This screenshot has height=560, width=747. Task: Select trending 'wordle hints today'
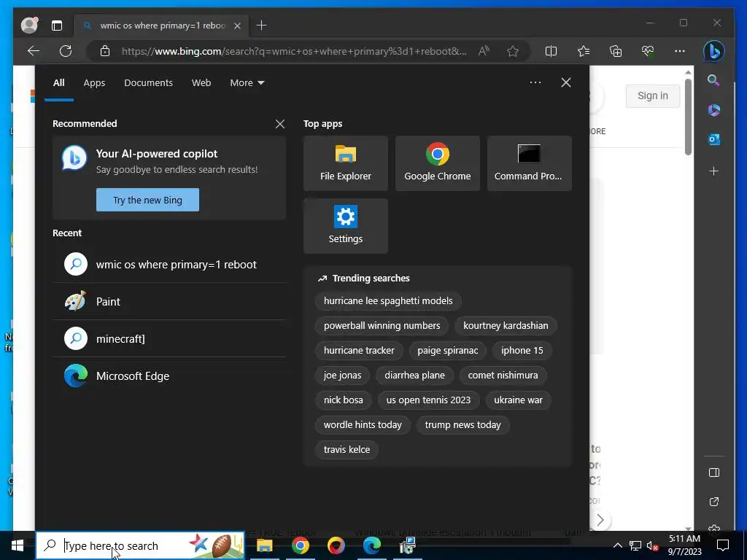pyautogui.click(x=363, y=425)
